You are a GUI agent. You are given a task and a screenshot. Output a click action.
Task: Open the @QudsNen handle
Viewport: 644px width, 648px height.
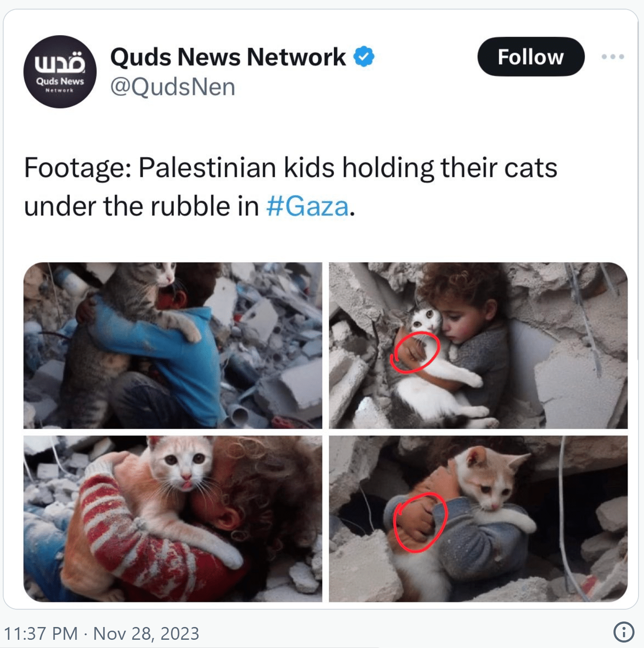173,87
